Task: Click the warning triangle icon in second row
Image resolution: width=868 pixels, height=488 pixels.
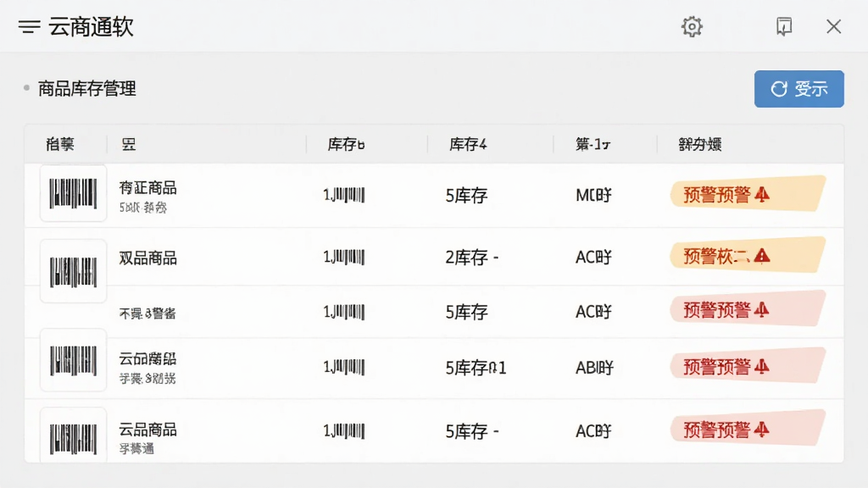Action: pos(762,256)
